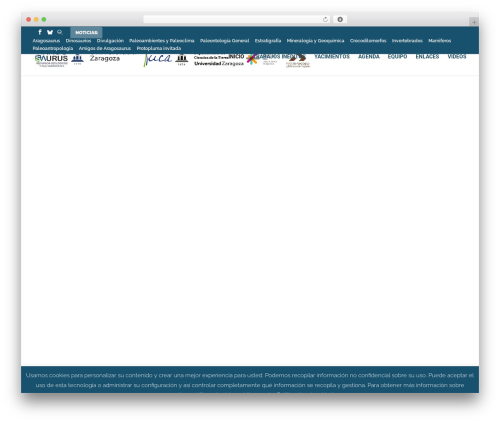Open the Dinosaurios category
Viewport: 500px width, 423px height.
(78, 41)
